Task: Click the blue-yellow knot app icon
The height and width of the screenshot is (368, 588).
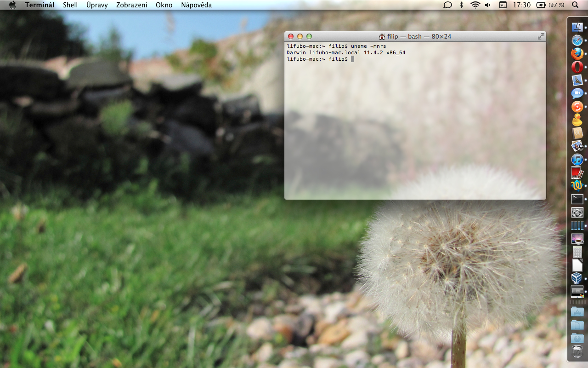Action: tap(577, 186)
